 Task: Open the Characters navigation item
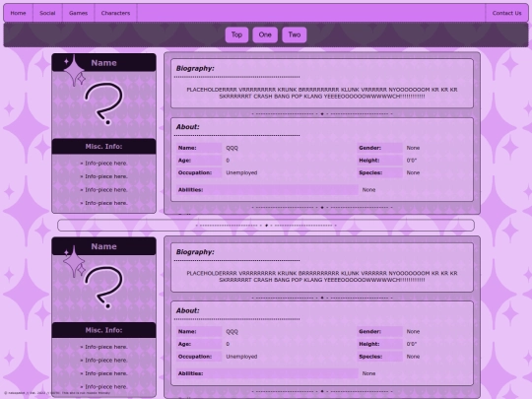click(115, 13)
